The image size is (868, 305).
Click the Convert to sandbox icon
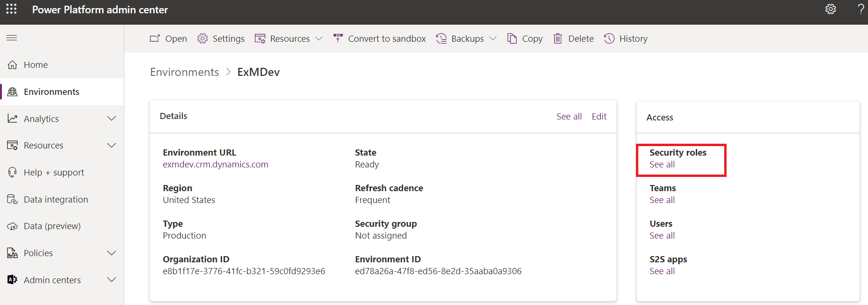pos(338,38)
